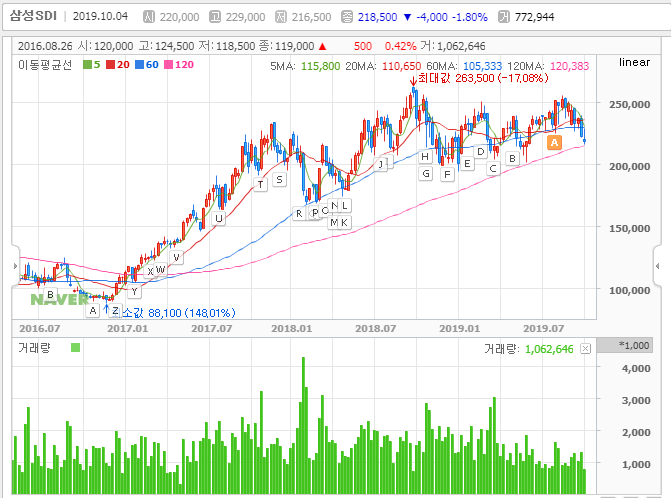
Task: Click the 2018.01 date axis label
Action: tap(291, 329)
